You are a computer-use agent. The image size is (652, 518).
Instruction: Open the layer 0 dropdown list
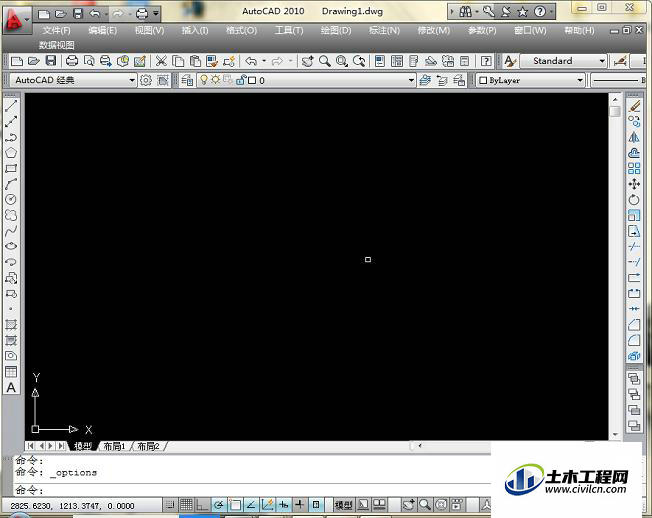(411, 80)
